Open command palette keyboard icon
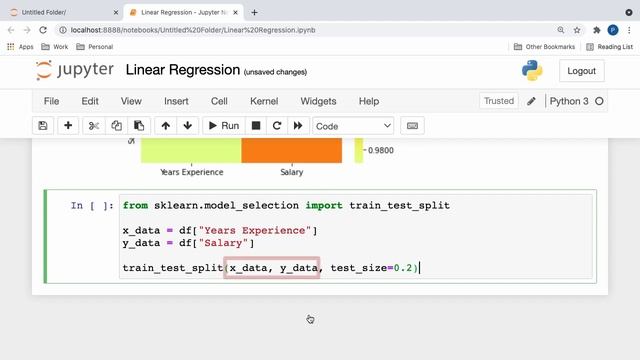This screenshot has width=640, height=360. (412, 126)
